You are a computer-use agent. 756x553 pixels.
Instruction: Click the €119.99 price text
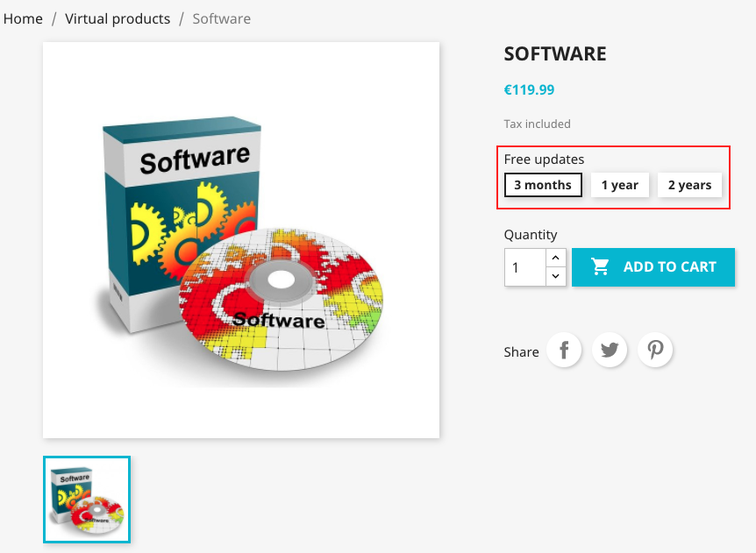(x=529, y=89)
